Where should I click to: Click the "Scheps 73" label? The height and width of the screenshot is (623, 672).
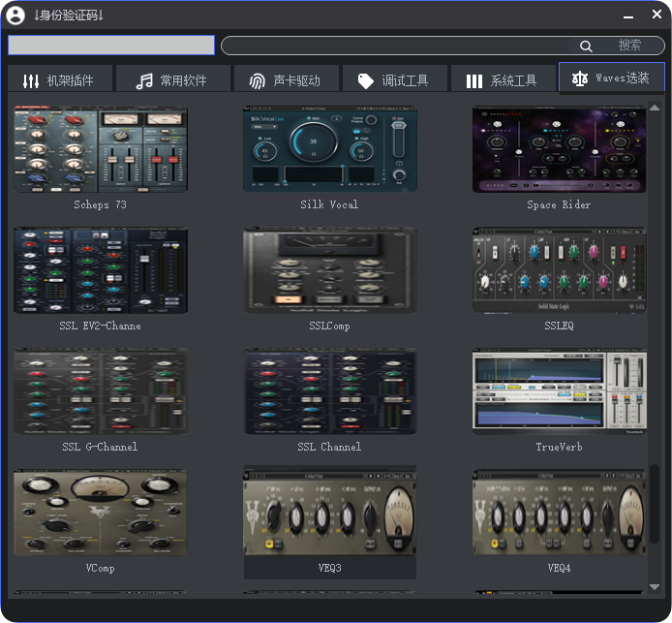101,204
